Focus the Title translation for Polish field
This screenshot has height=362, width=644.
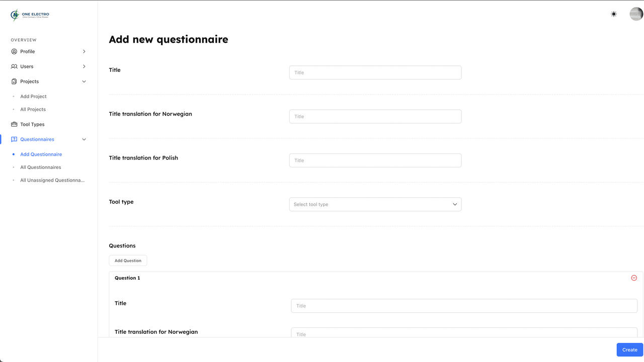coord(375,160)
